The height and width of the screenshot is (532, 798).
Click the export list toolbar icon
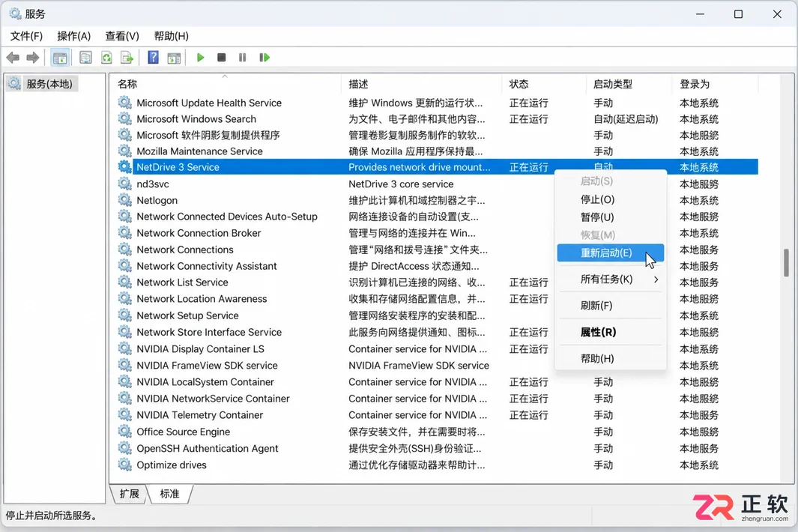click(x=127, y=58)
